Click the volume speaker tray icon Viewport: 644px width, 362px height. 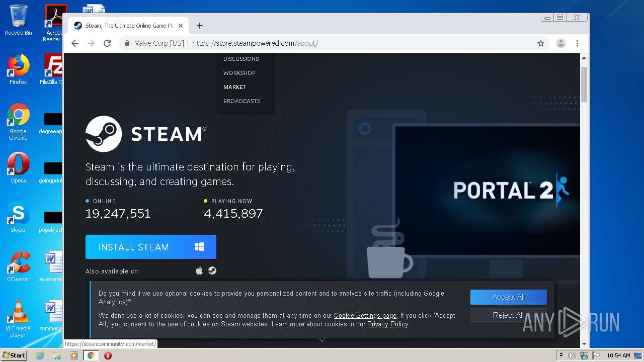[572, 355]
